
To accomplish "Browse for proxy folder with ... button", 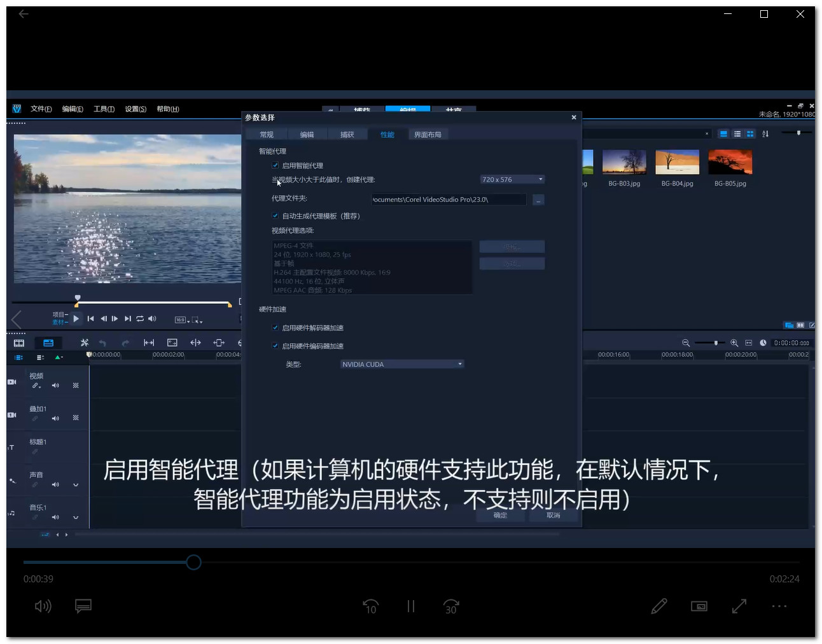I will point(538,200).
